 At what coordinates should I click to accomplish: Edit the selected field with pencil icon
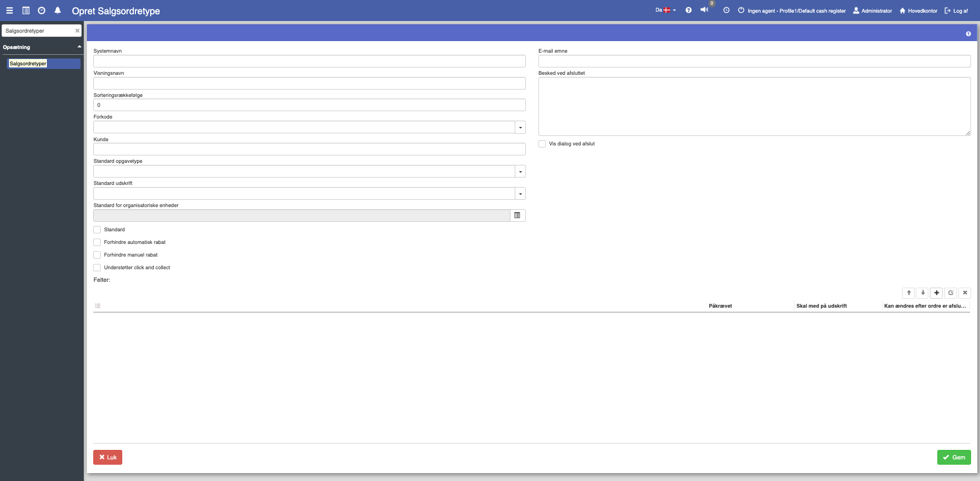pyautogui.click(x=951, y=293)
